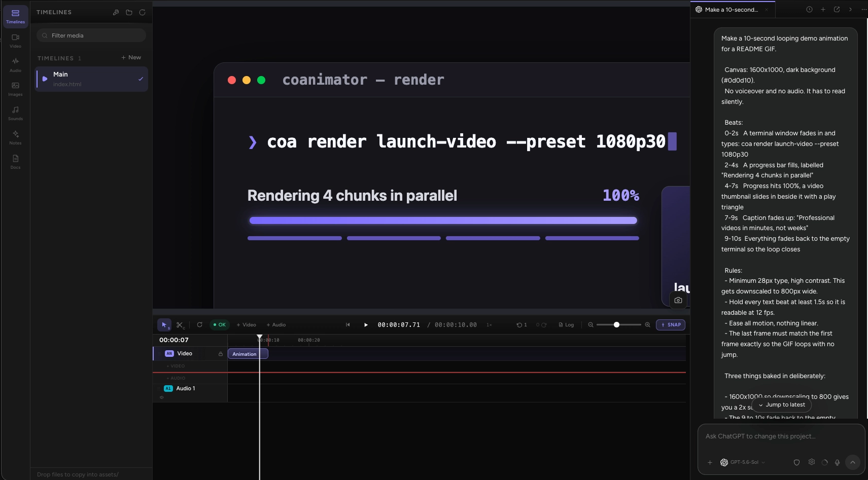Screen dimensions: 868x480
Task: Open the Sounds section in the sidebar
Action: pyautogui.click(x=15, y=113)
